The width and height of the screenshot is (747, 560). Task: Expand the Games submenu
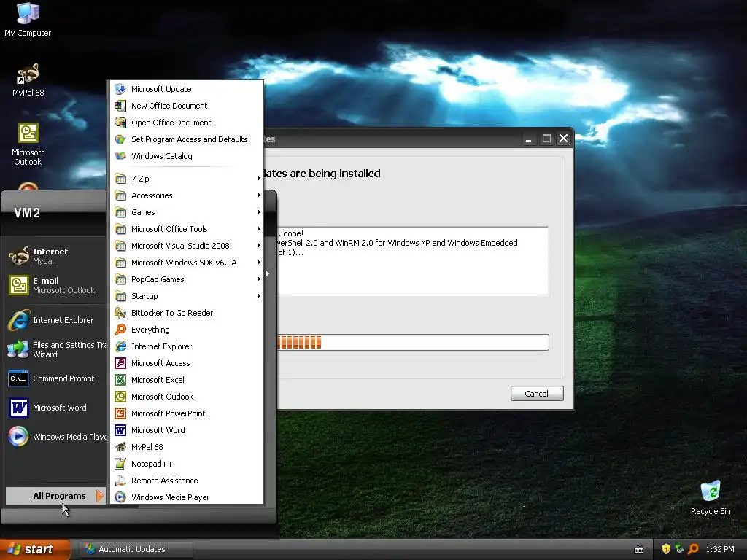[186, 212]
